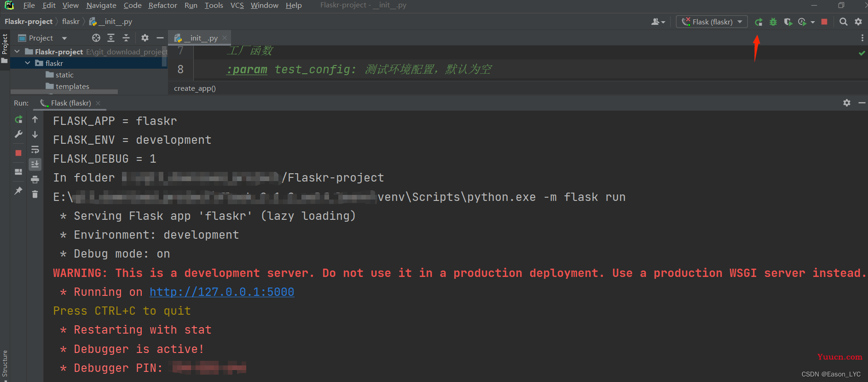Viewport: 868px width, 382px height.
Task: Open the Flask (flaskr) run configuration dropdown
Action: point(712,22)
